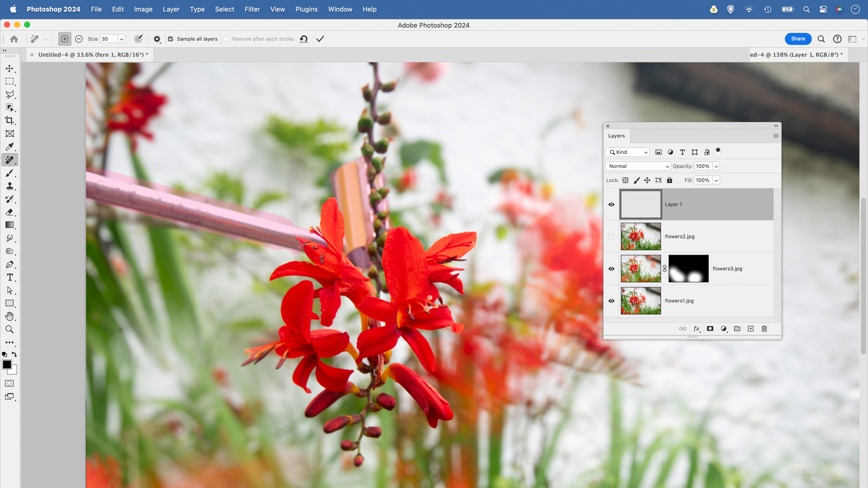Open the Kind filter dropdown
The width and height of the screenshot is (868, 488).
click(x=628, y=152)
